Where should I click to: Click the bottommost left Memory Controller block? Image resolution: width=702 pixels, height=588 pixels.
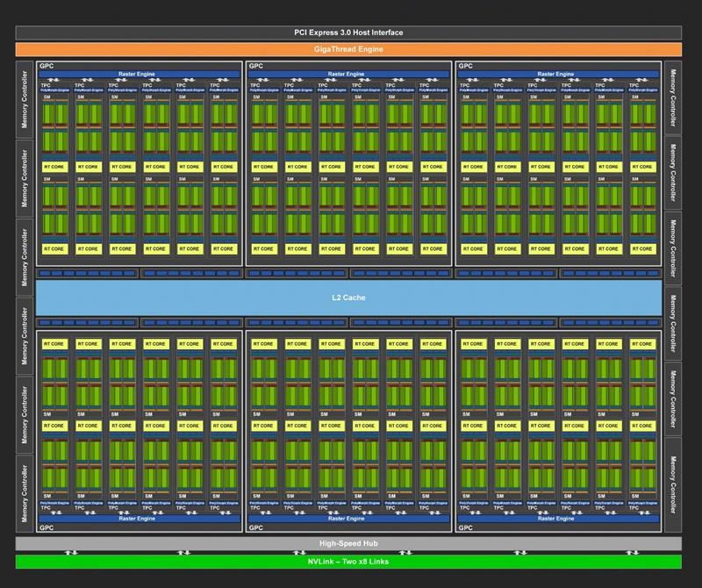(x=25, y=492)
